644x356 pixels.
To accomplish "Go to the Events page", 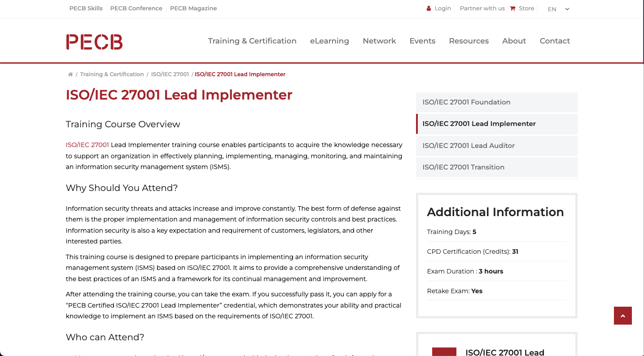I will point(422,41).
